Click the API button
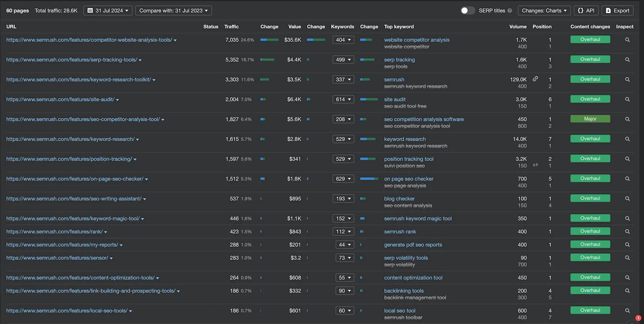 tap(586, 10)
